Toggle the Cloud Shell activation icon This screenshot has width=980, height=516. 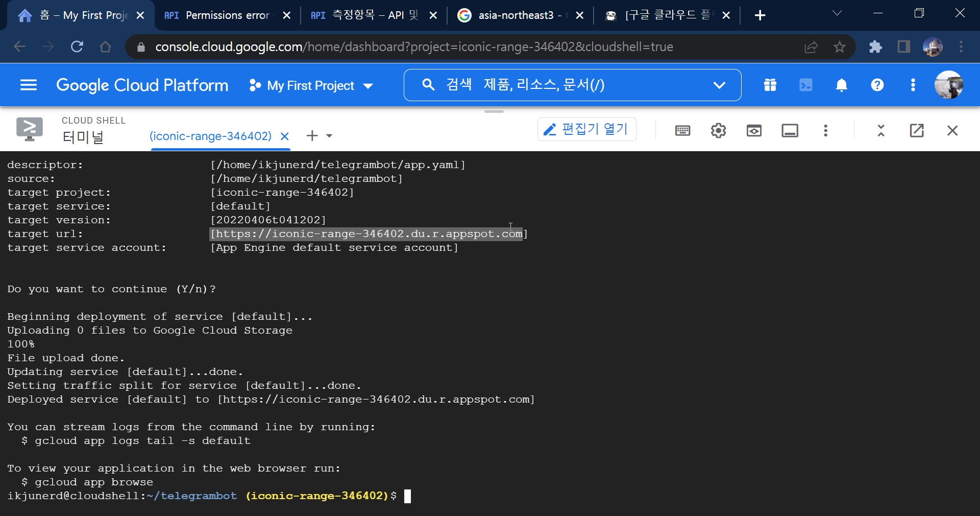(806, 85)
